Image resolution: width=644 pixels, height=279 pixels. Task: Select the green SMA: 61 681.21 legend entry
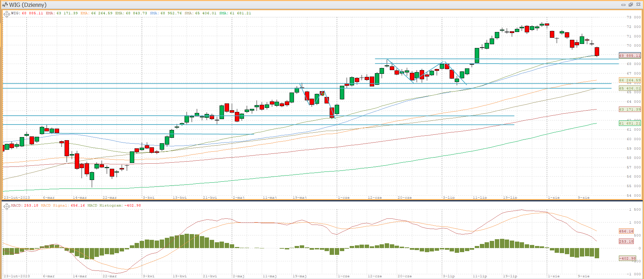tap(235, 13)
